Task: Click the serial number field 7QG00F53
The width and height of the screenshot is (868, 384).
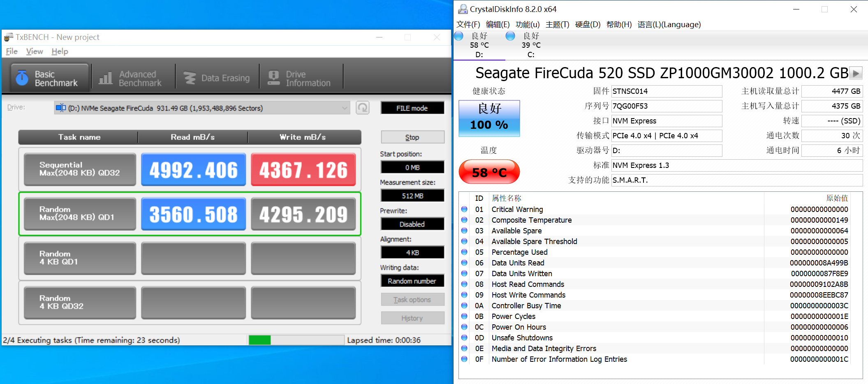Action: point(667,106)
